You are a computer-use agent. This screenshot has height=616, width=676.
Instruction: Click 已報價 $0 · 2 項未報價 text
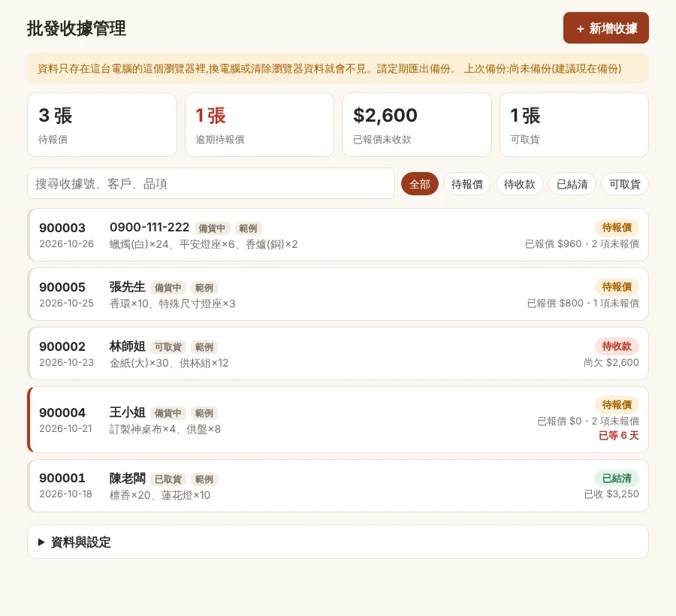click(x=588, y=421)
